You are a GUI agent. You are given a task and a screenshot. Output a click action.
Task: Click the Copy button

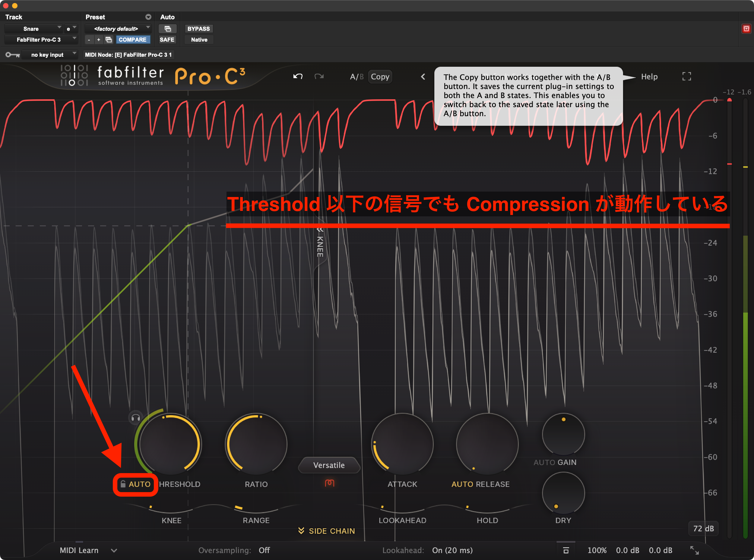click(380, 77)
